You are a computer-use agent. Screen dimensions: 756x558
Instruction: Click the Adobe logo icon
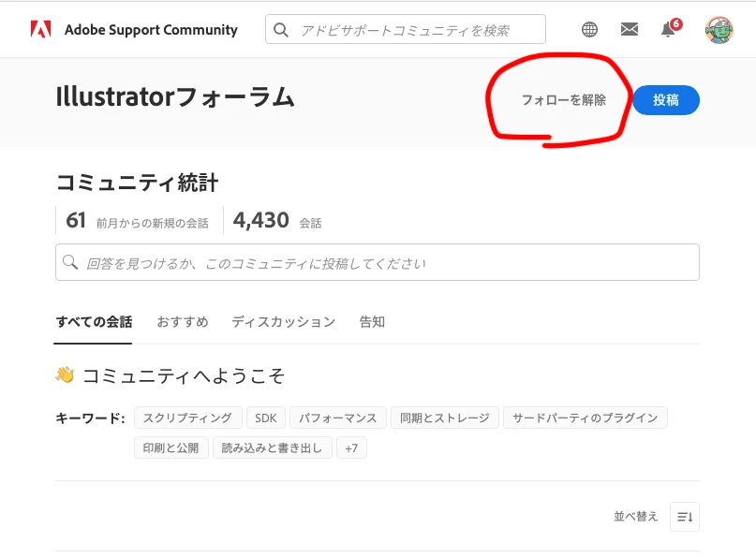pos(40,29)
